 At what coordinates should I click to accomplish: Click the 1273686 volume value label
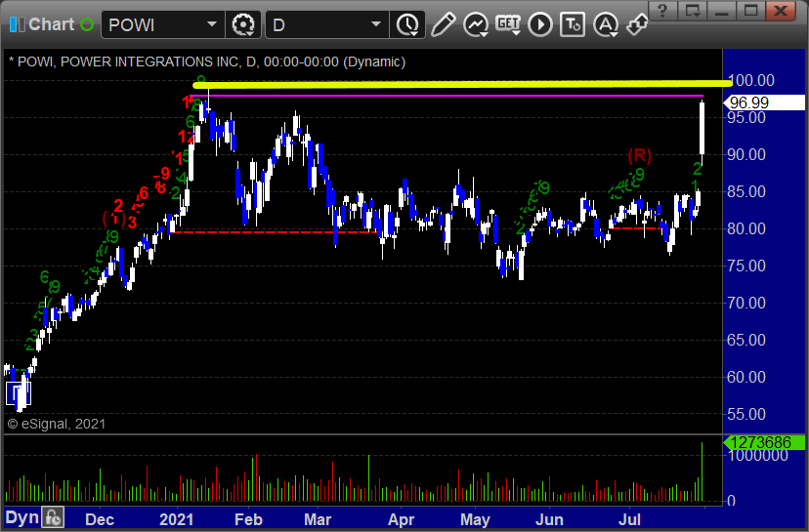pos(764,442)
